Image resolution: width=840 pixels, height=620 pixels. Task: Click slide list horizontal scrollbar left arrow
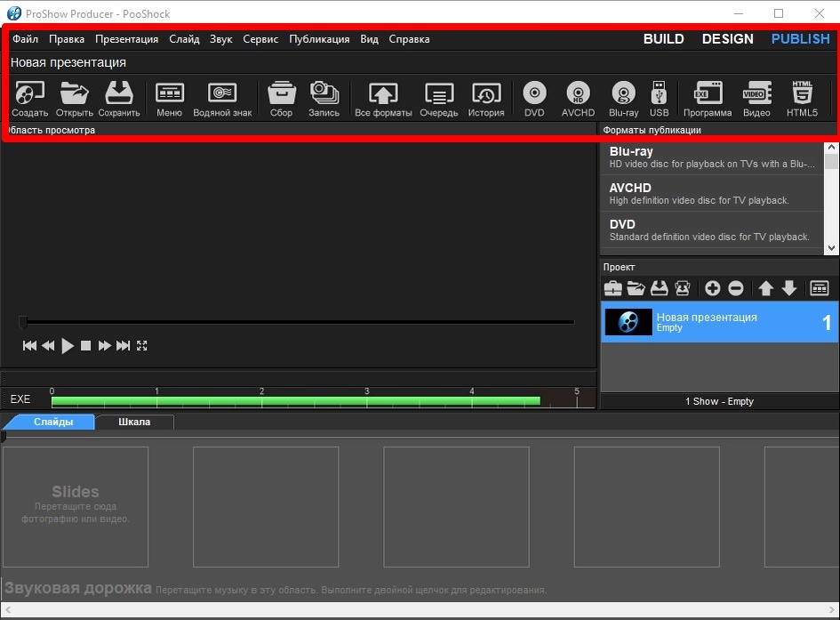tap(8, 610)
